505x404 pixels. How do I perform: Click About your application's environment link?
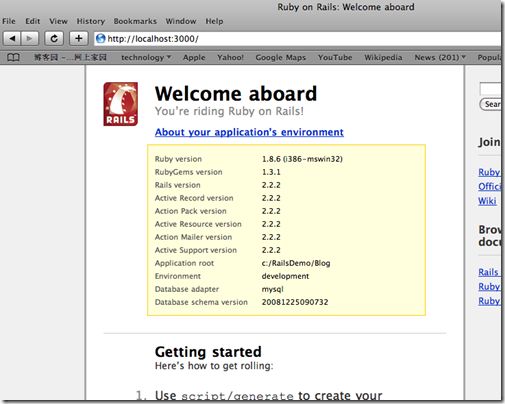249,132
